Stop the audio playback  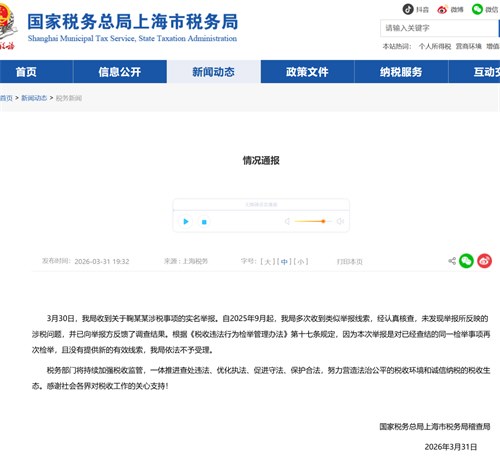204,222
